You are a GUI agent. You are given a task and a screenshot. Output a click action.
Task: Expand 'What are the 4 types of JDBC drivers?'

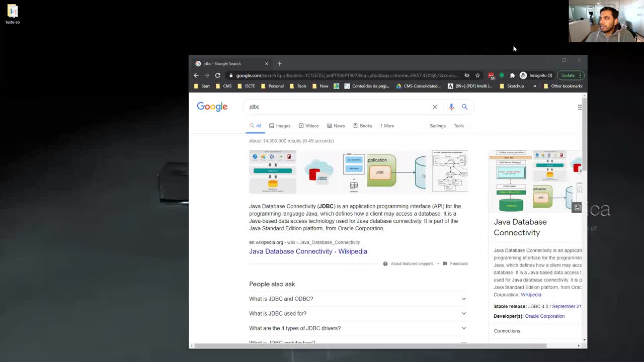pos(295,328)
